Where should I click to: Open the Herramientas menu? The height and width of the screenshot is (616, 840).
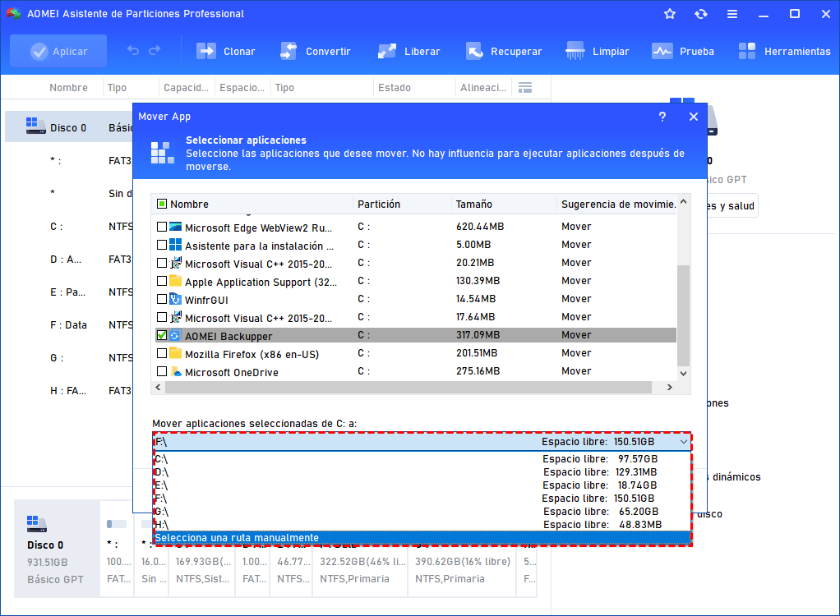coord(784,52)
